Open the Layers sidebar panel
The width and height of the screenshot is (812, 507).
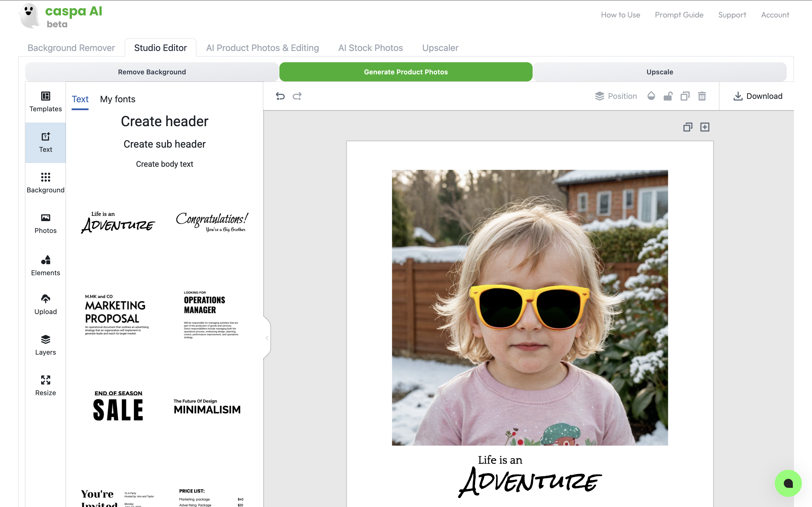coord(46,345)
